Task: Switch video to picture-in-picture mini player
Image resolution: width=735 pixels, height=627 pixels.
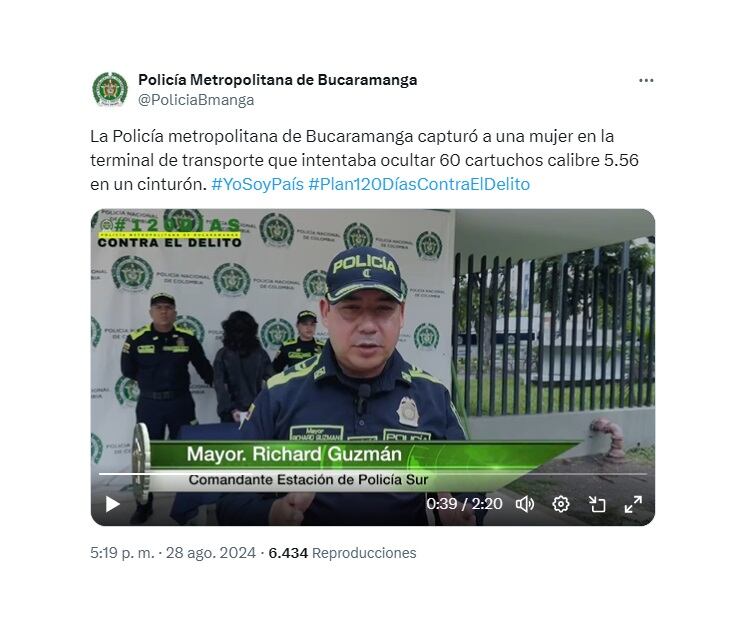Action: pyautogui.click(x=597, y=504)
